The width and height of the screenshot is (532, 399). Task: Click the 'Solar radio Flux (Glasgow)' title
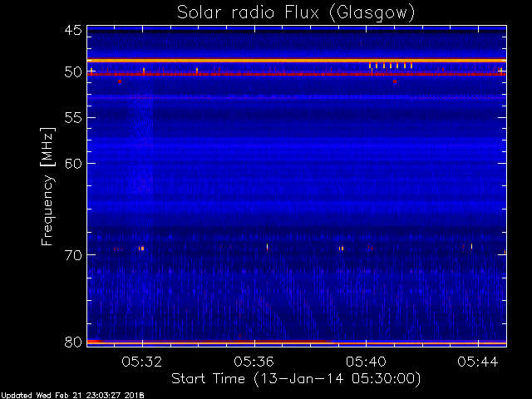point(296,13)
